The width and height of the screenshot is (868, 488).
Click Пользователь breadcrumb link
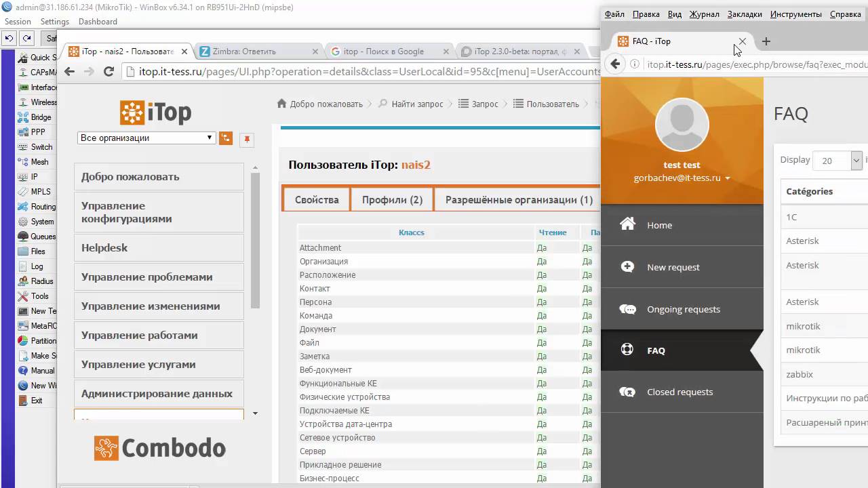pyautogui.click(x=553, y=104)
